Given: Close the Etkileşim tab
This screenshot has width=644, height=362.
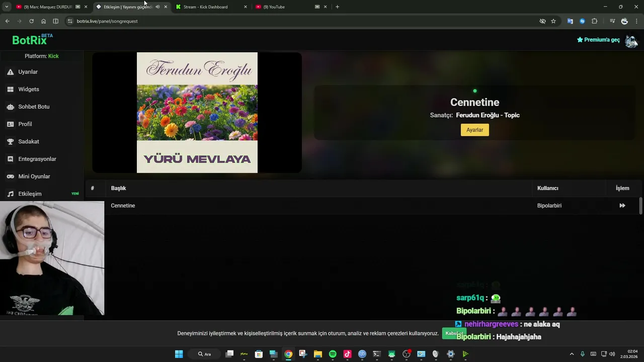Looking at the screenshot, I should pyautogui.click(x=166, y=7).
